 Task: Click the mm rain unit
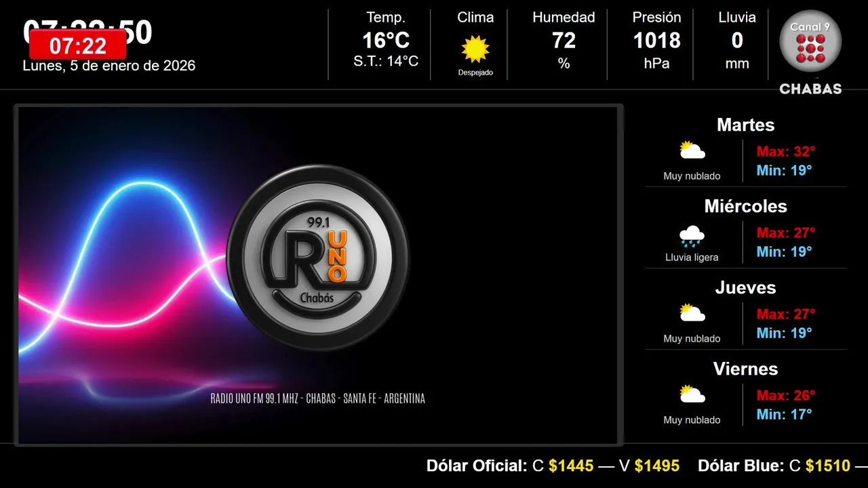737,64
